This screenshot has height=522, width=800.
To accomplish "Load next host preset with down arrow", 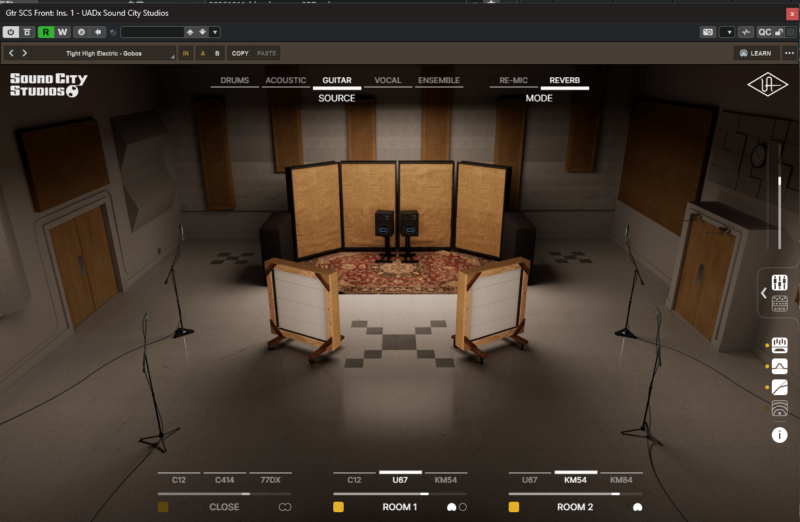I will click(203, 32).
